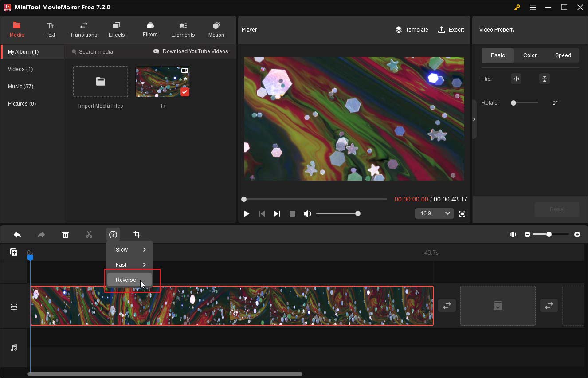Viewport: 588px width, 378px height.
Task: Stop the playback
Action: (x=292, y=213)
